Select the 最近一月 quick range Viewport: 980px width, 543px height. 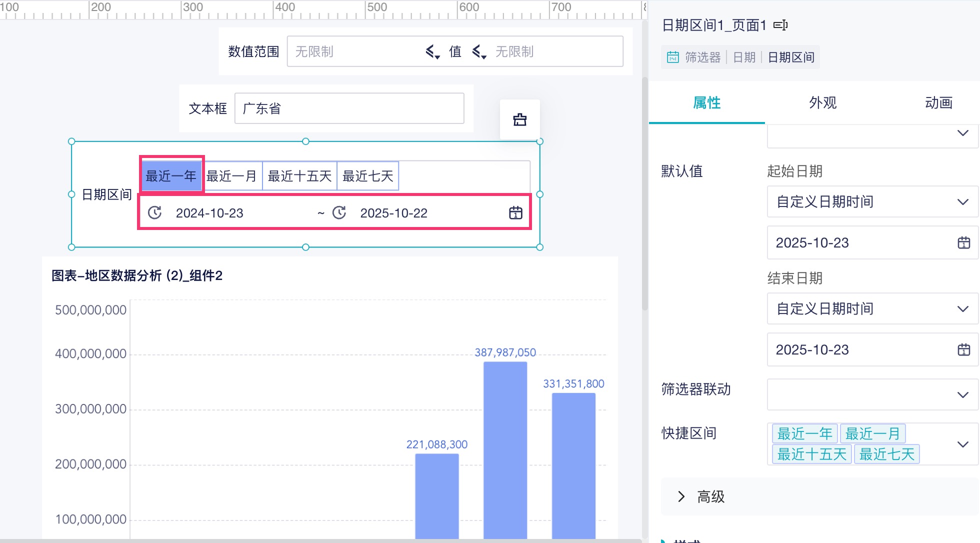coord(231,176)
